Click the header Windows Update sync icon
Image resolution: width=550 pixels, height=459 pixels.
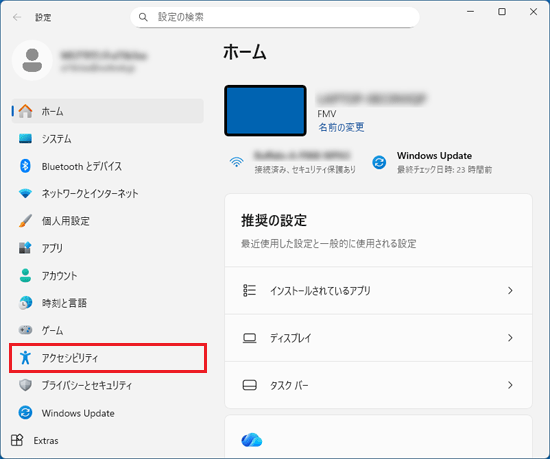tap(379, 162)
